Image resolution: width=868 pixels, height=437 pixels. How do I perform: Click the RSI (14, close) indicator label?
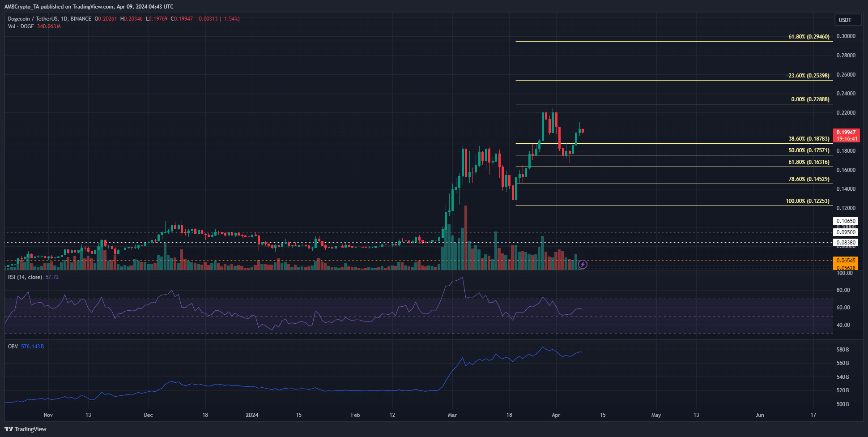tap(25, 277)
